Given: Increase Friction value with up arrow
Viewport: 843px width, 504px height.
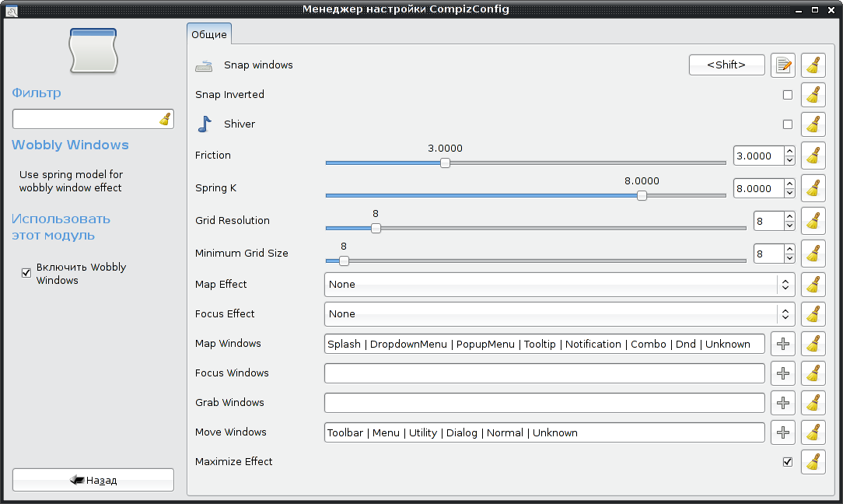Looking at the screenshot, I should pyautogui.click(x=789, y=152).
